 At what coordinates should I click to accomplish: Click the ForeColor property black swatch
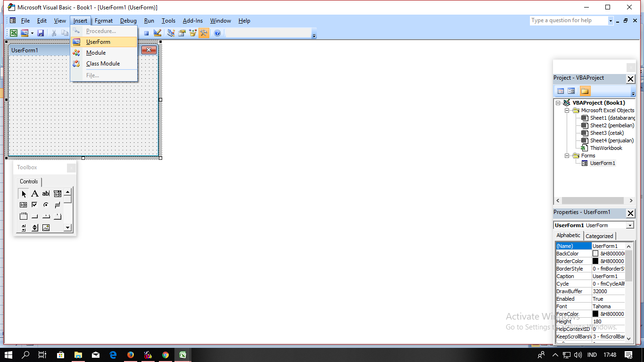[x=595, y=314]
